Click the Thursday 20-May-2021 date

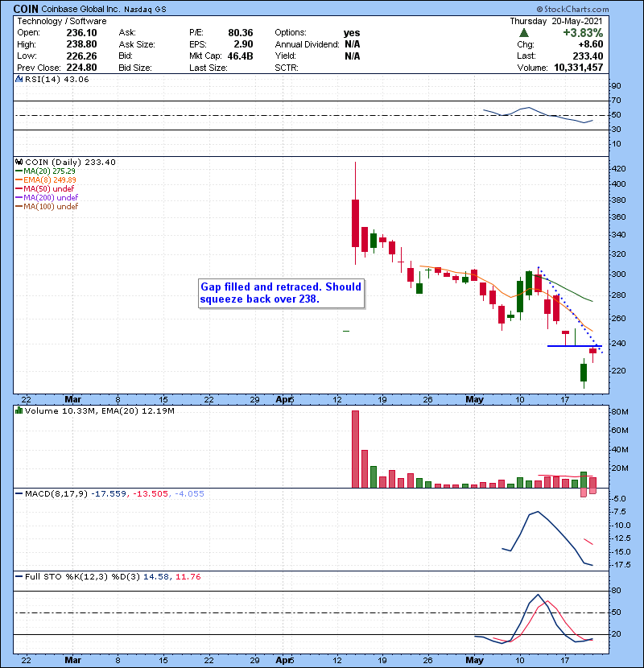(x=556, y=21)
